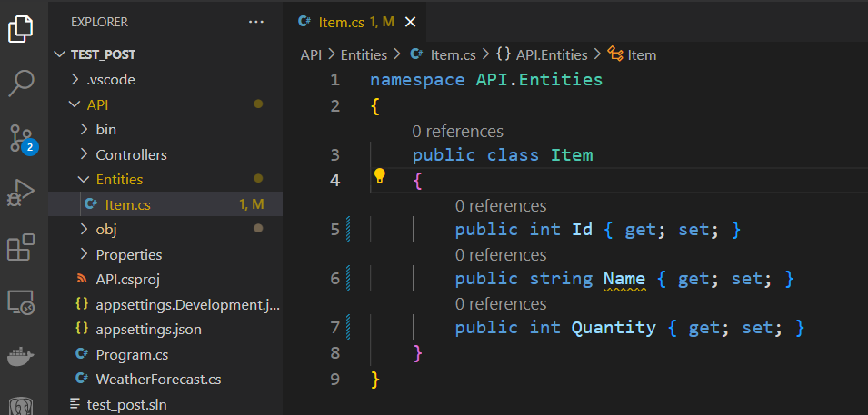Image resolution: width=868 pixels, height=415 pixels.
Task: Open appsettings.json file
Action: click(165, 330)
